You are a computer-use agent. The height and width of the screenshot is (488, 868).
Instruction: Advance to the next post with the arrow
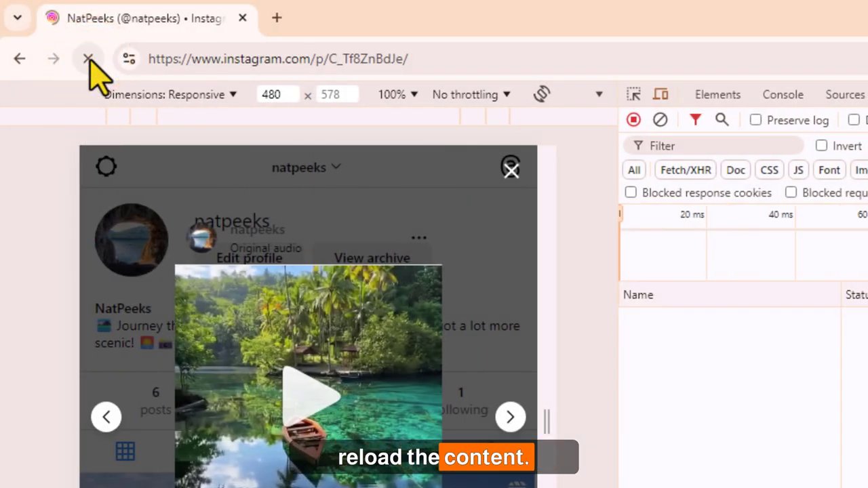[x=510, y=417]
